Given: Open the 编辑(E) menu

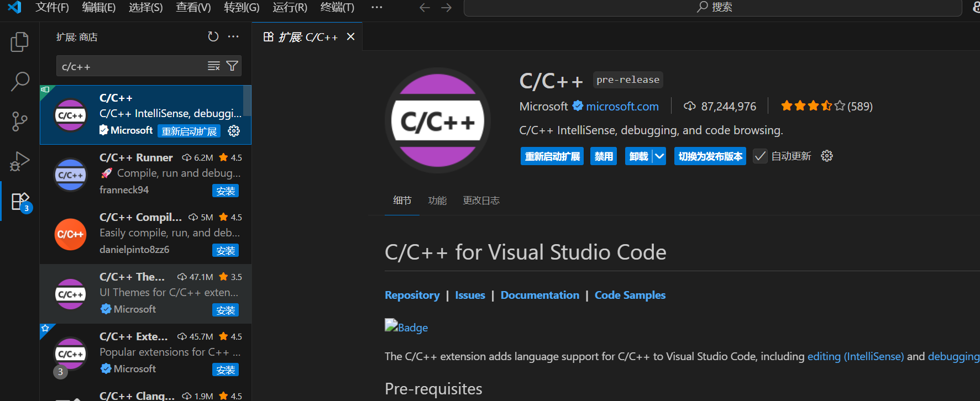Looking at the screenshot, I should coord(99,7).
